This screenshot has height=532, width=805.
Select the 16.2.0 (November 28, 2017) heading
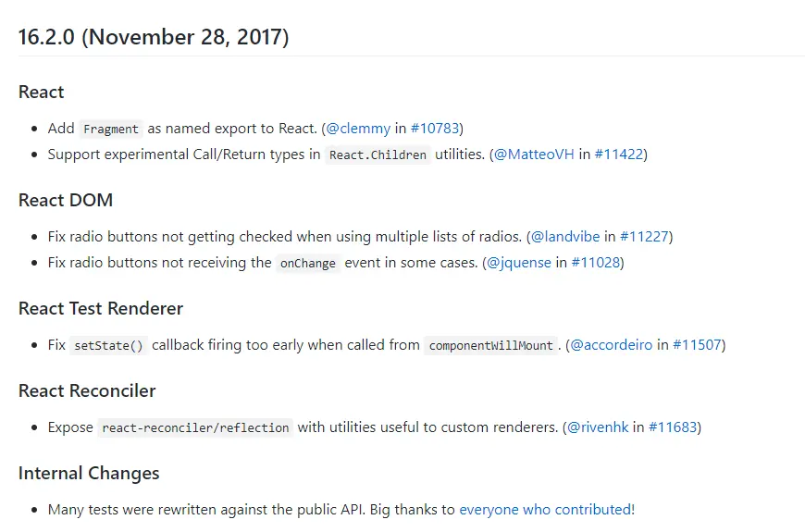click(x=154, y=38)
